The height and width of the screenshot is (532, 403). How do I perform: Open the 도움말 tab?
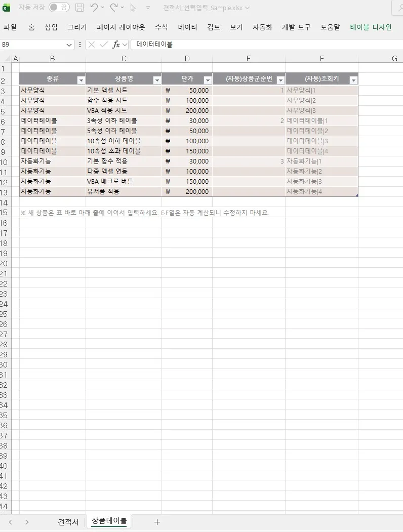(x=331, y=27)
